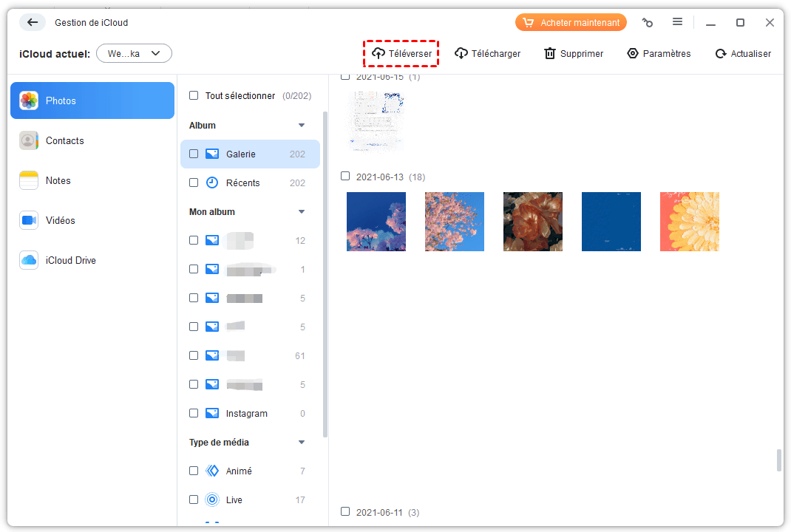Select the 2021-06-13 date group checkbox
The image size is (791, 532).
345,177
